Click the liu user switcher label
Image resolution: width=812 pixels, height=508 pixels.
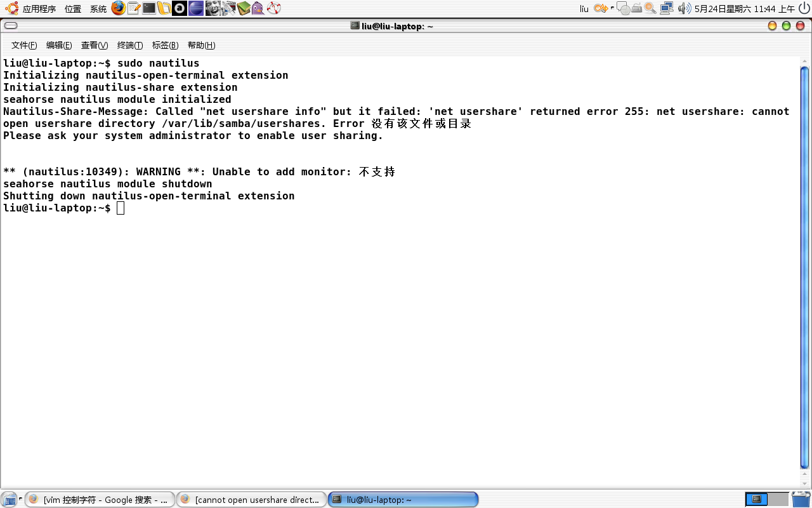click(584, 9)
